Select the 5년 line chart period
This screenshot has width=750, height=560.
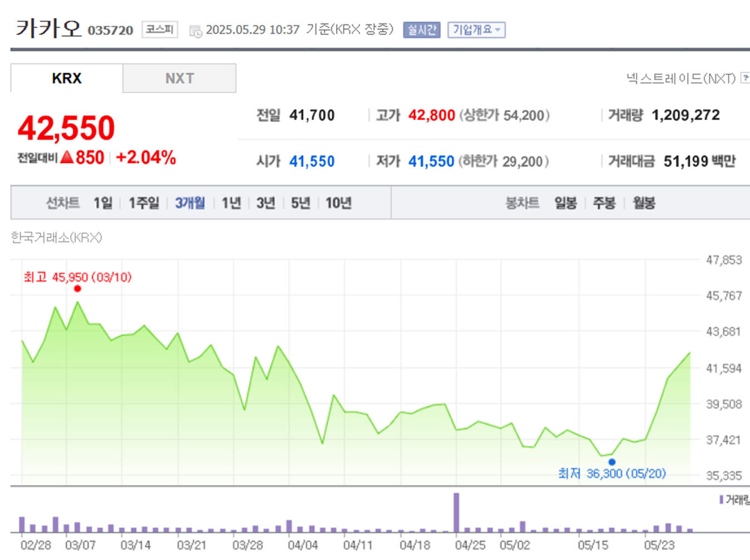click(300, 203)
